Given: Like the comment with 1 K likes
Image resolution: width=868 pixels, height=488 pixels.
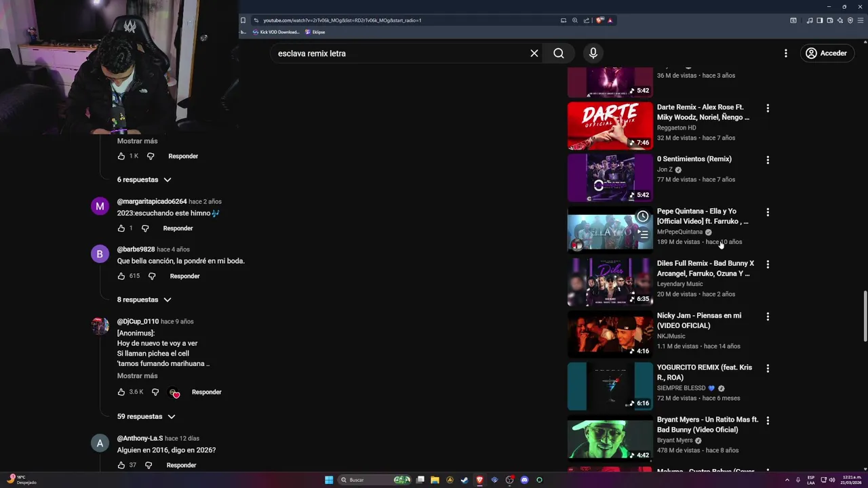Looking at the screenshot, I should click(121, 156).
